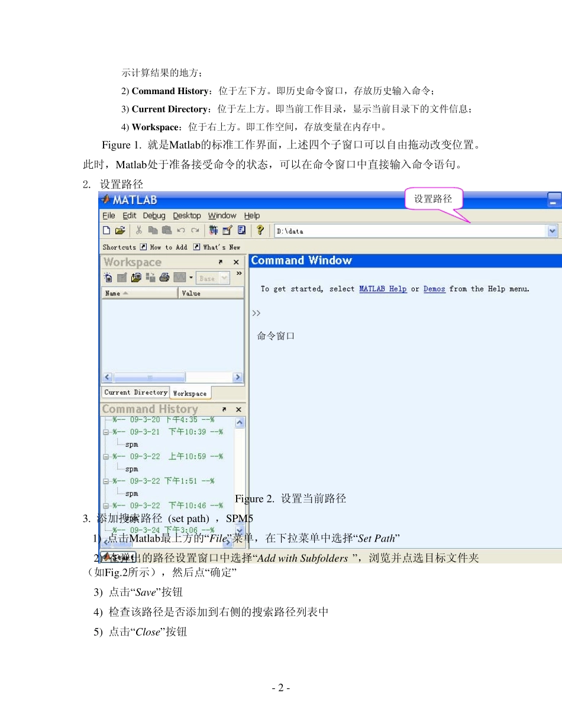Undock the Command History panel
The width and height of the screenshot is (562, 728).
(224, 410)
